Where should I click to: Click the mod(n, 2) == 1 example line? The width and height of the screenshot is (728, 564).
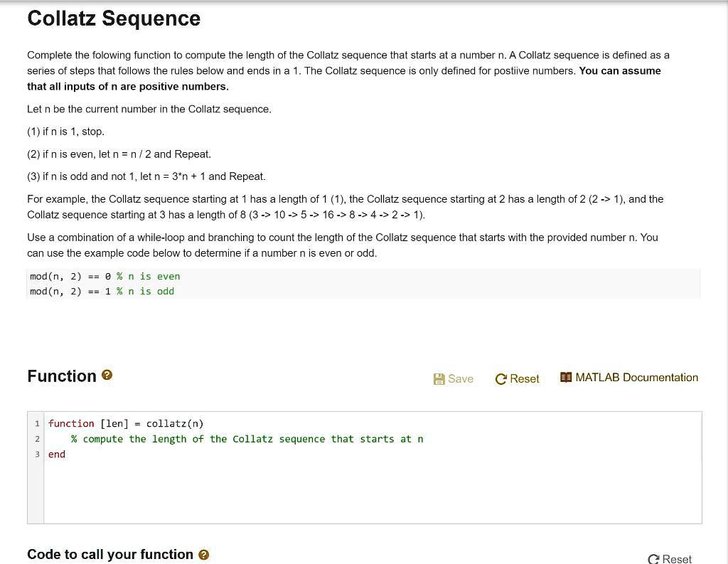point(102,292)
